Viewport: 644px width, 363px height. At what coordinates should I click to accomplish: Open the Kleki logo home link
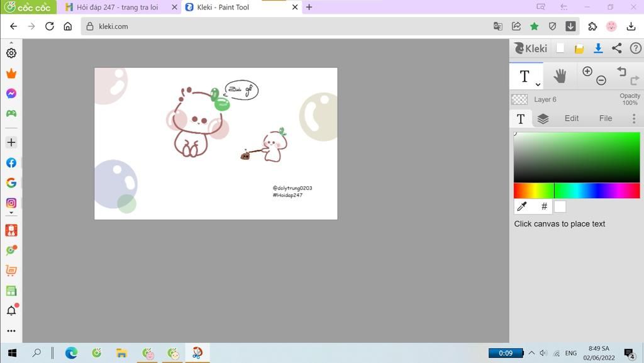pyautogui.click(x=531, y=48)
